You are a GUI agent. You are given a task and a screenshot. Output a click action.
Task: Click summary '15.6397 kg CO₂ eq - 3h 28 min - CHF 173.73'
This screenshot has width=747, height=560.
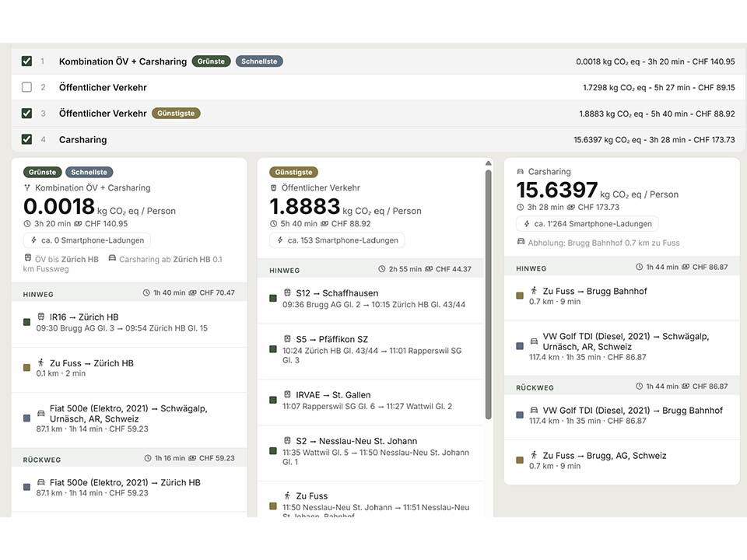[654, 139]
